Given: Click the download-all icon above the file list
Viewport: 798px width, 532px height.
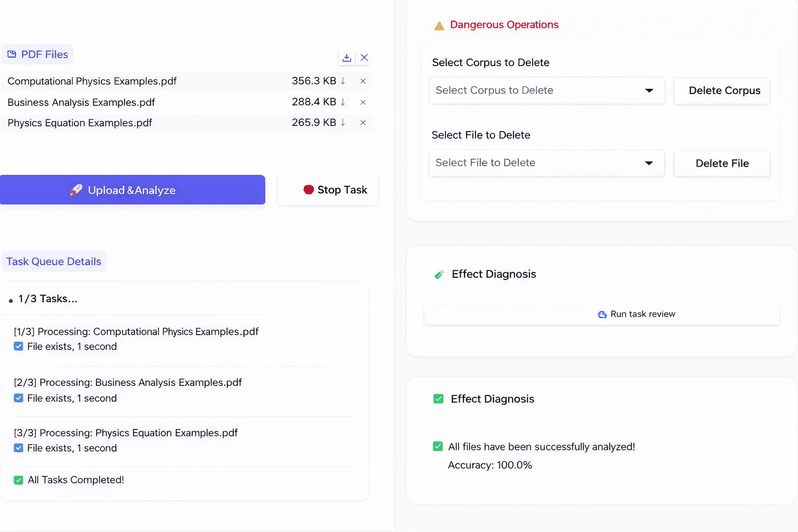Looking at the screenshot, I should point(347,58).
